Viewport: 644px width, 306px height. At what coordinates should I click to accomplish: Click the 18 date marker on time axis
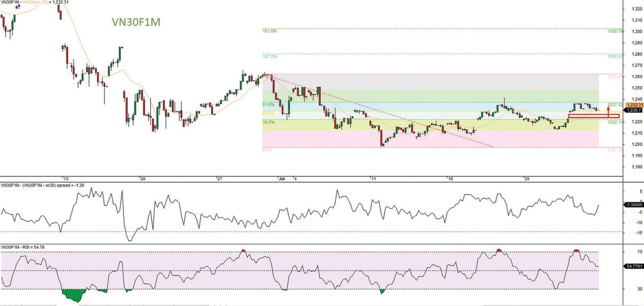(450, 178)
